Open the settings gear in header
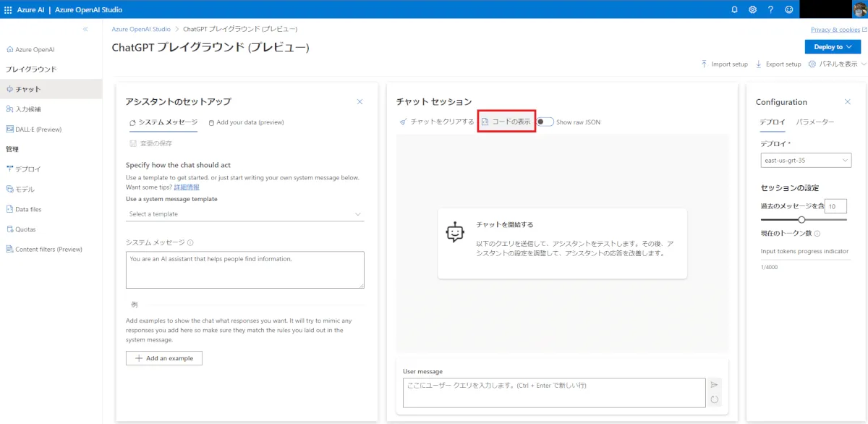The width and height of the screenshot is (868, 424). click(752, 9)
